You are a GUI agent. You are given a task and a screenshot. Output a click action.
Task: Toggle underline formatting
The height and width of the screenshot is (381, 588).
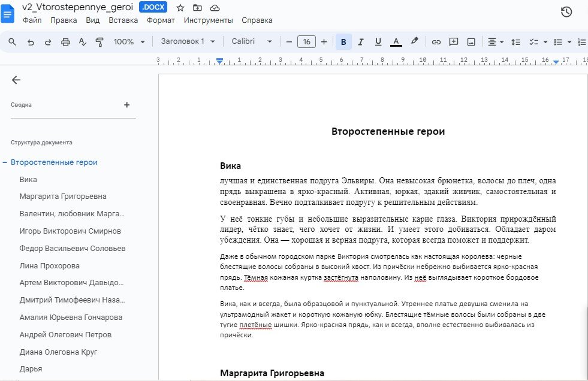378,41
